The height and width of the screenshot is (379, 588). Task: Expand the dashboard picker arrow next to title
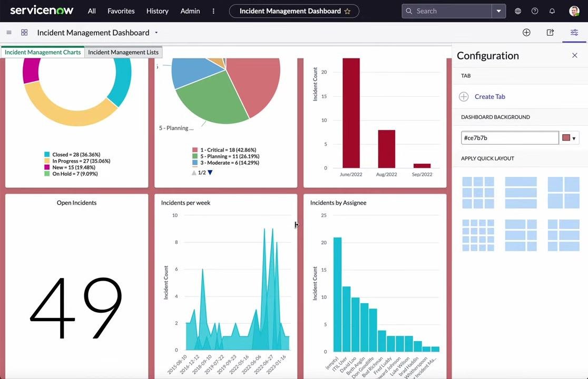click(156, 33)
